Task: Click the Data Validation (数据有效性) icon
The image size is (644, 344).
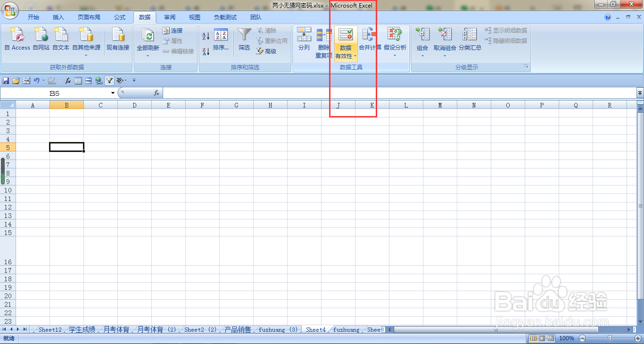Action: click(x=346, y=35)
